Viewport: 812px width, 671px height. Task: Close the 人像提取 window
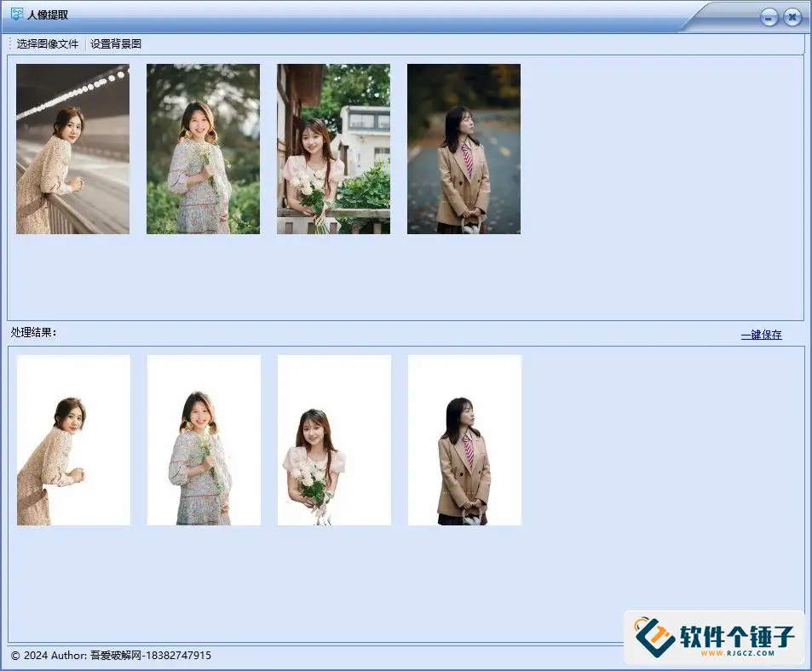point(792,17)
